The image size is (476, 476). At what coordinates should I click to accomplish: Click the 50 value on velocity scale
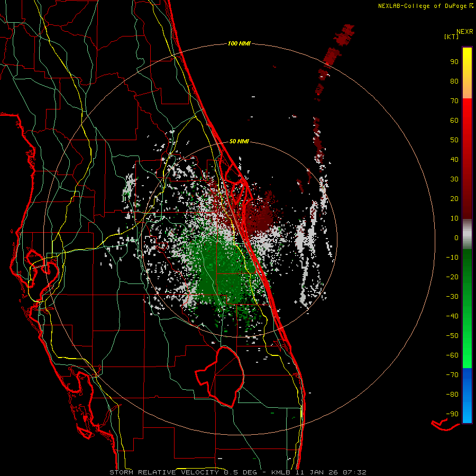tap(454, 140)
